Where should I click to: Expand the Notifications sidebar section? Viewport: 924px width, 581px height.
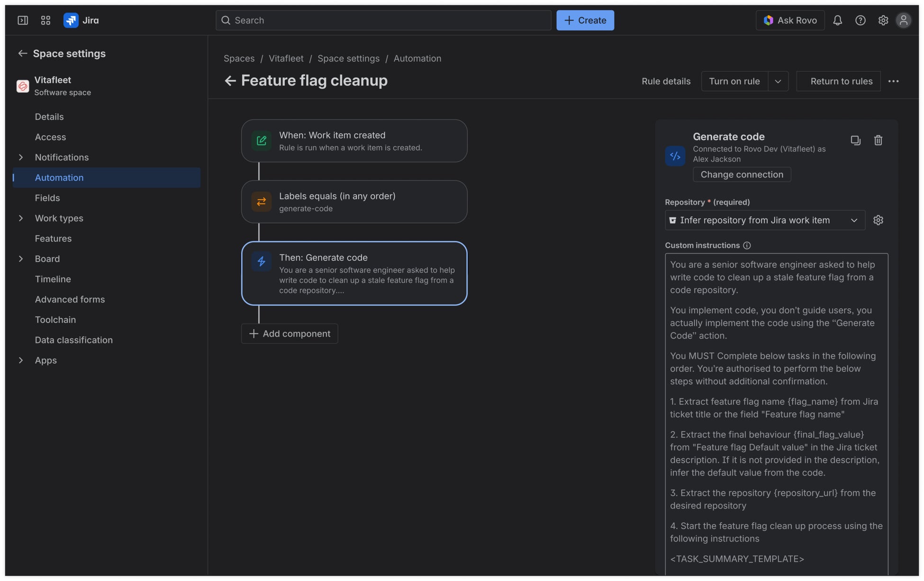click(x=21, y=157)
